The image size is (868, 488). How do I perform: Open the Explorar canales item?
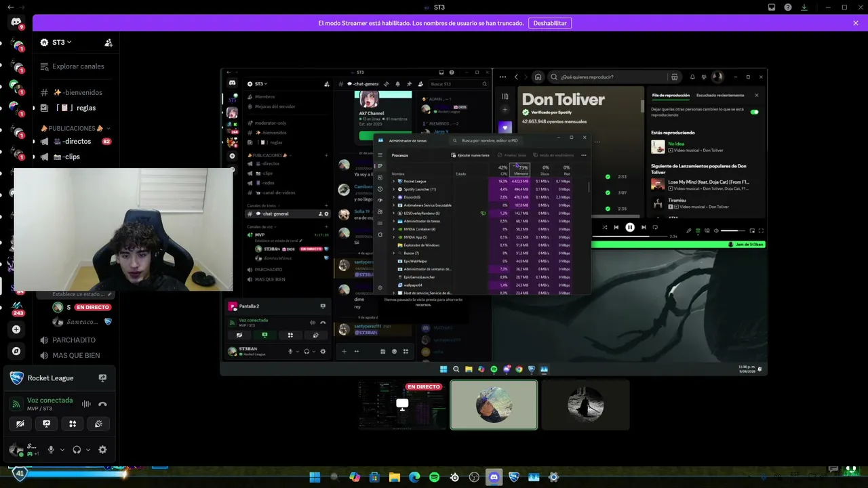click(76, 66)
